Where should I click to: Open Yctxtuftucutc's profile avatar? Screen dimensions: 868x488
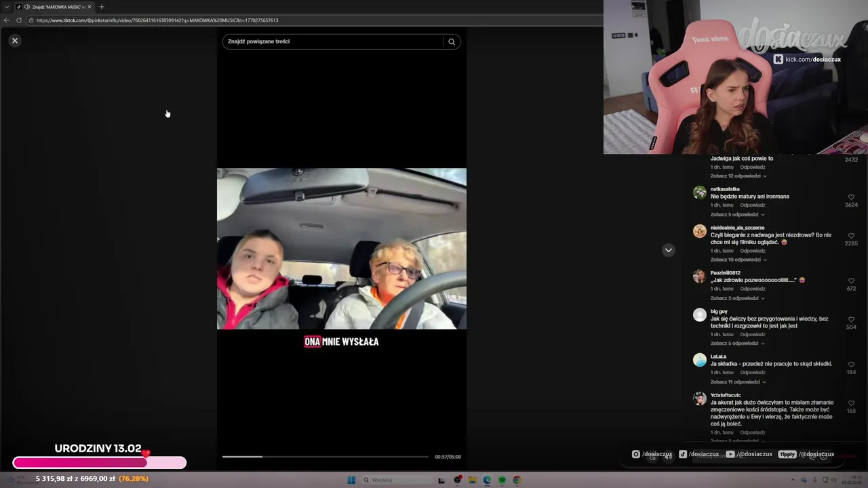[x=700, y=399]
